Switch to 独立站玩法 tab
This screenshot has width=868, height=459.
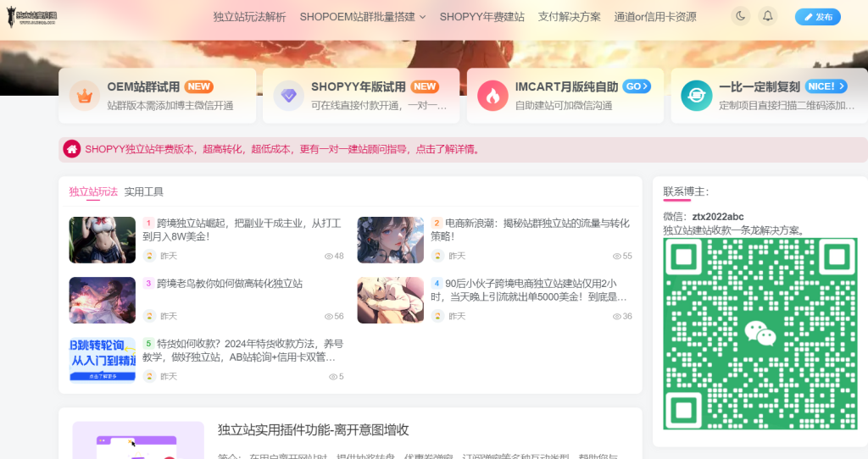click(93, 191)
